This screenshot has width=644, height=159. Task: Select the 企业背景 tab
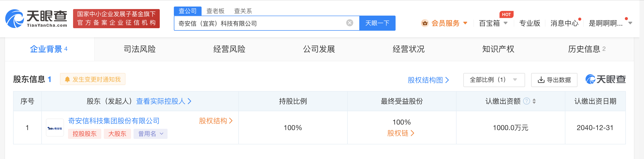49,49
